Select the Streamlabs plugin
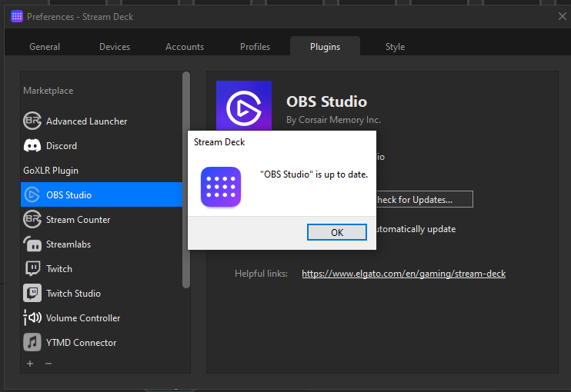This screenshot has width=571, height=392. point(102,244)
